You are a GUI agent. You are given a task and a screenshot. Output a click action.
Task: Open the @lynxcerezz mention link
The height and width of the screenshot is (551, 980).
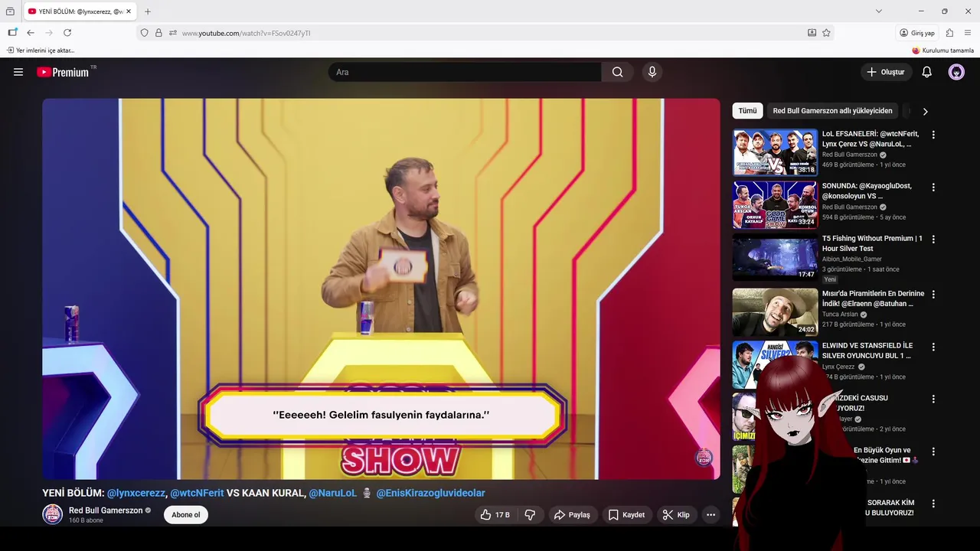tap(136, 493)
